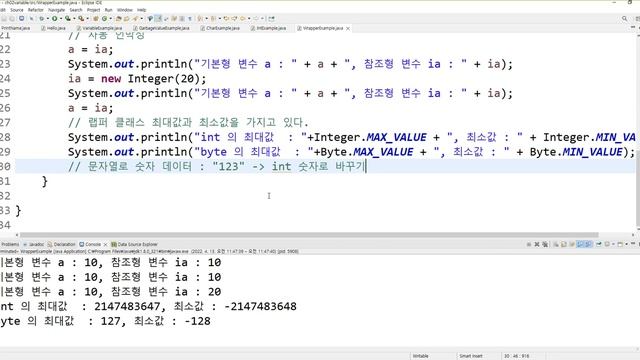
Task: Click the Pin Editor toolbar icon
Action: 271,18
